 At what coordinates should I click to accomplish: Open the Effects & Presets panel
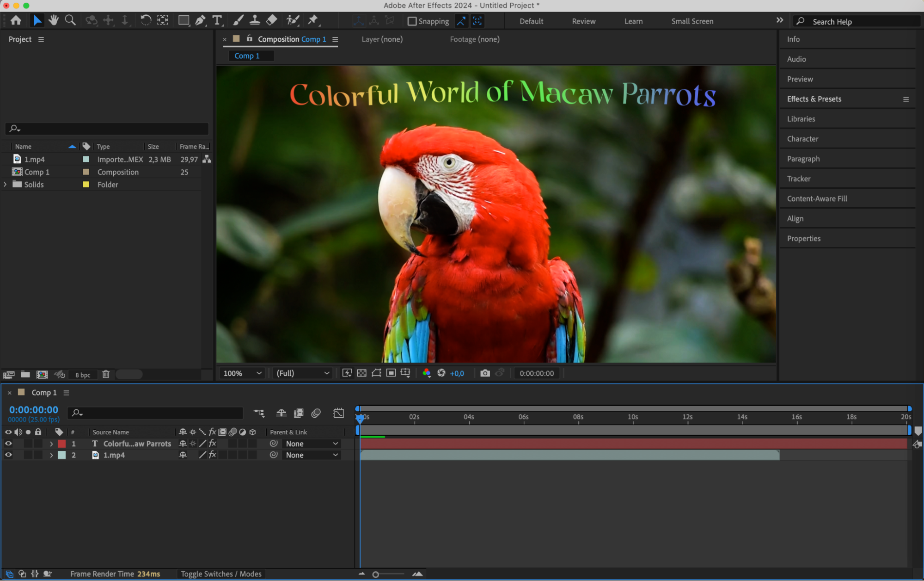[814, 99]
